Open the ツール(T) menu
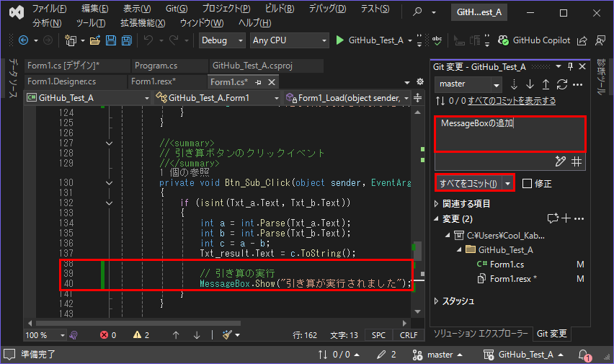This screenshot has height=364, width=614. coord(91,23)
